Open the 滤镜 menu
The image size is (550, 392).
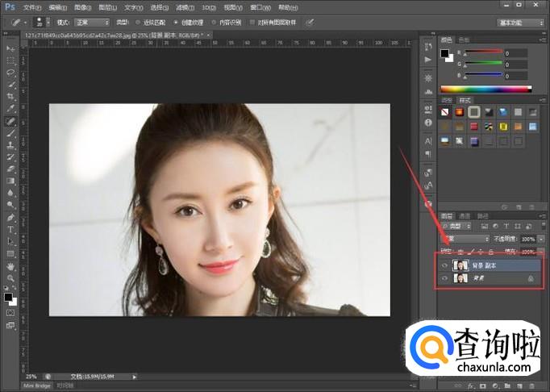(x=184, y=6)
